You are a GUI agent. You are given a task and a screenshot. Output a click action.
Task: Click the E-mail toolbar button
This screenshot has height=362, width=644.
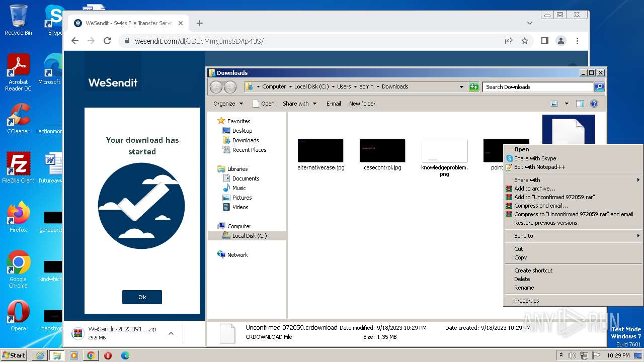click(334, 104)
